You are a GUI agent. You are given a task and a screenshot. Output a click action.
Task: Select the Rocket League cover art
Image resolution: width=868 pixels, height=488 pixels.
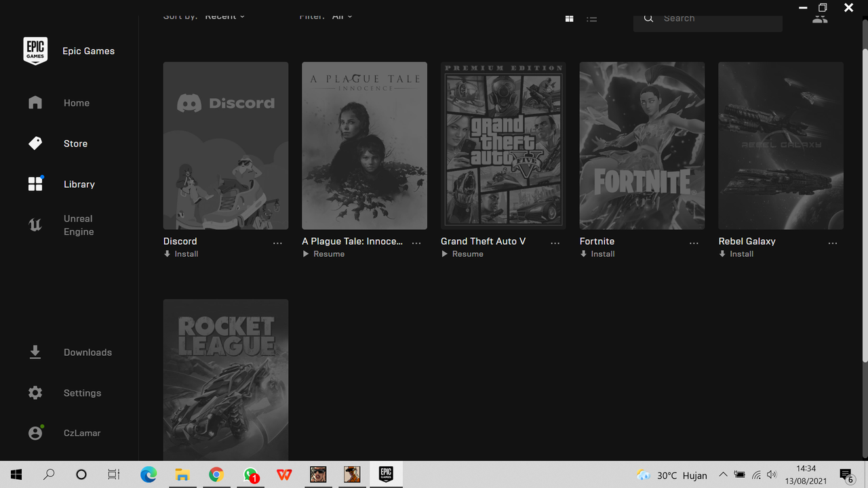tap(226, 380)
